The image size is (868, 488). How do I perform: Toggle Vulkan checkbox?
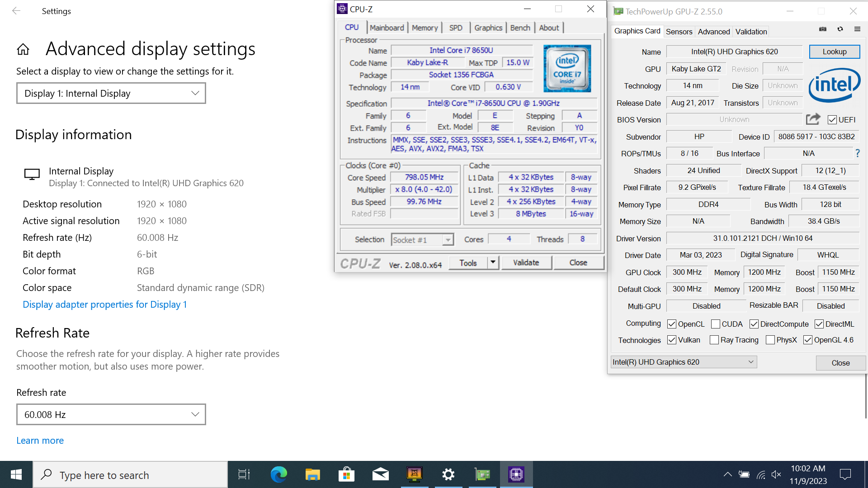tap(672, 340)
